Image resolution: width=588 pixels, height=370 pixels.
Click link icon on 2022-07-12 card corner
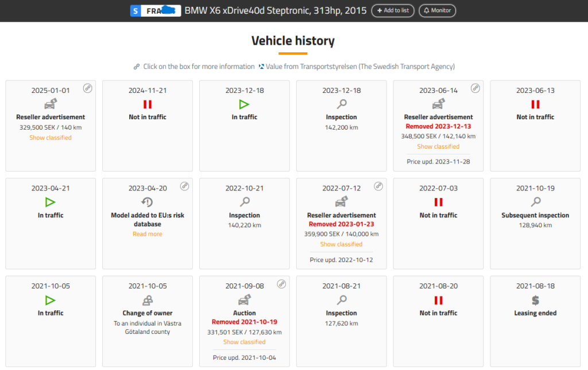pyautogui.click(x=378, y=186)
